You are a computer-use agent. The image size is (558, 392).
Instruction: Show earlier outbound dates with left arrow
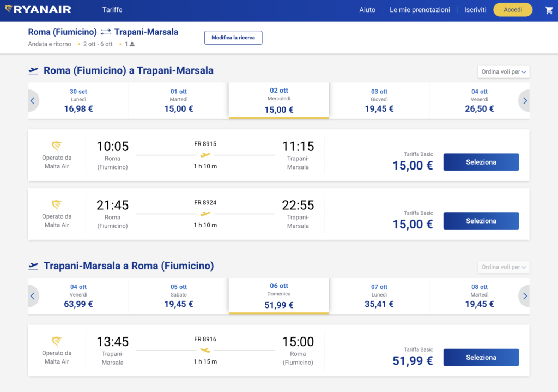[x=33, y=101]
